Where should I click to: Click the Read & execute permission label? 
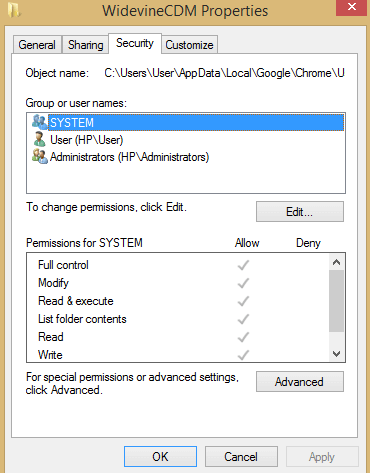tap(76, 301)
